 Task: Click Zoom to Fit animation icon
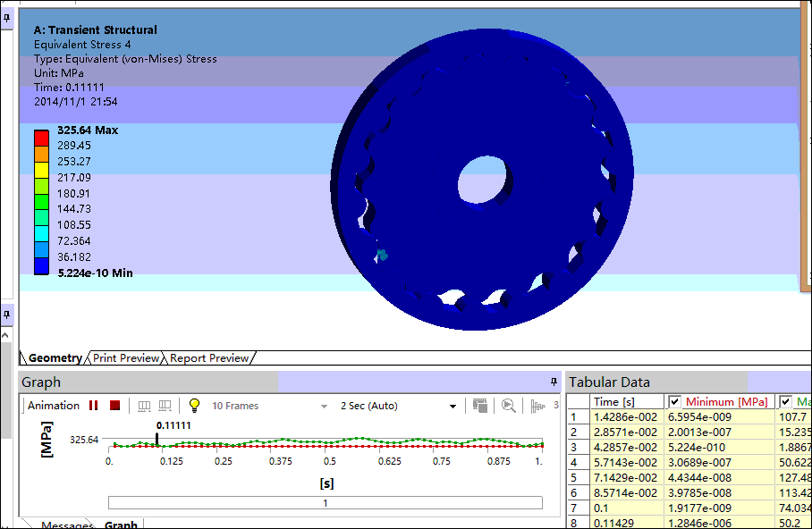pos(509,406)
